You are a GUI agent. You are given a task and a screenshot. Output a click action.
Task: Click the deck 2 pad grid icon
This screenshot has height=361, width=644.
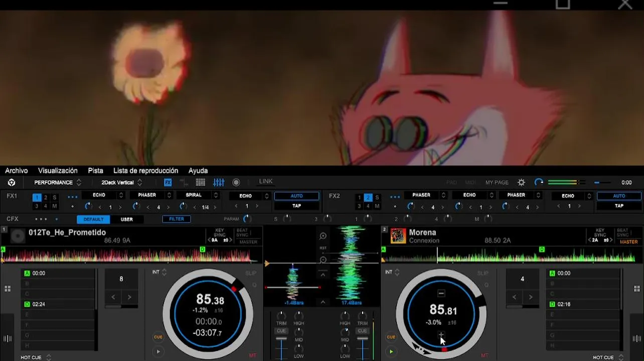[637, 289]
